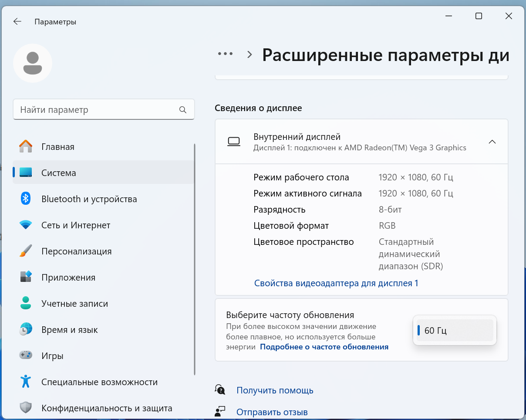
Task: Select Время и язык in sidebar
Action: (x=69, y=330)
